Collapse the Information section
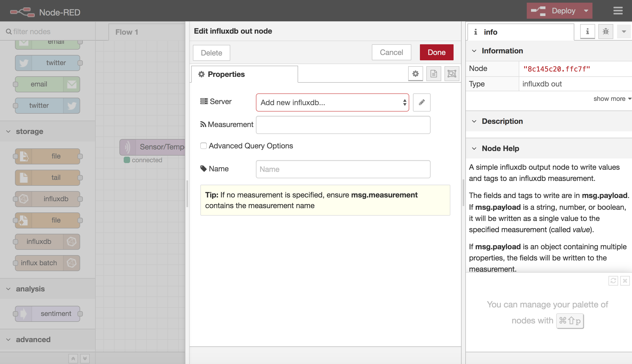The image size is (632, 364). 549,51
